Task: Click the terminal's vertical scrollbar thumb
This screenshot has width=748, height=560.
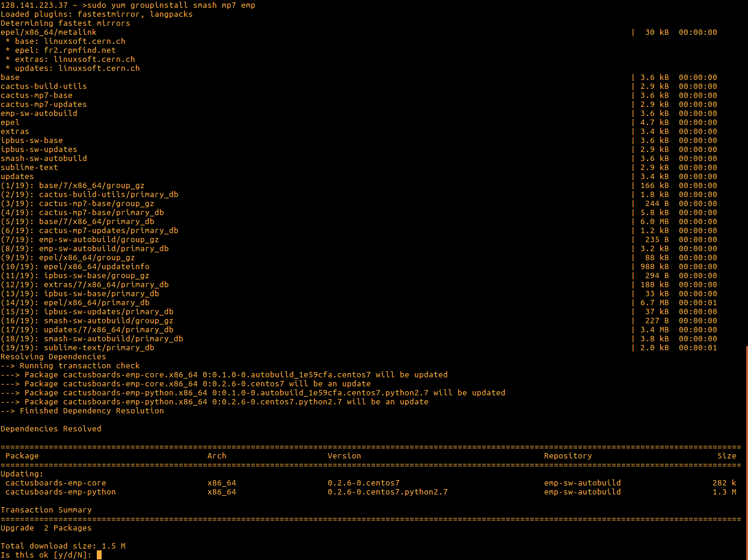Action: pyautogui.click(x=746, y=452)
